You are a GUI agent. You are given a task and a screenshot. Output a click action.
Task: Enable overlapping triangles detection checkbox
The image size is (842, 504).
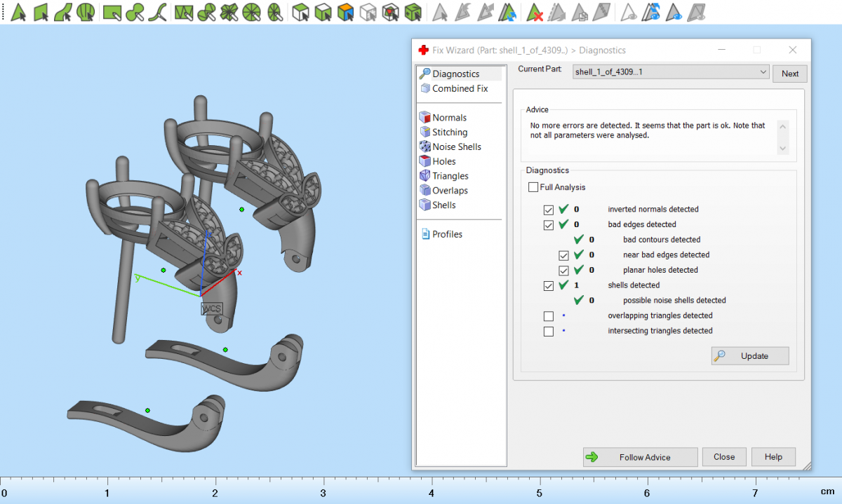(x=549, y=316)
